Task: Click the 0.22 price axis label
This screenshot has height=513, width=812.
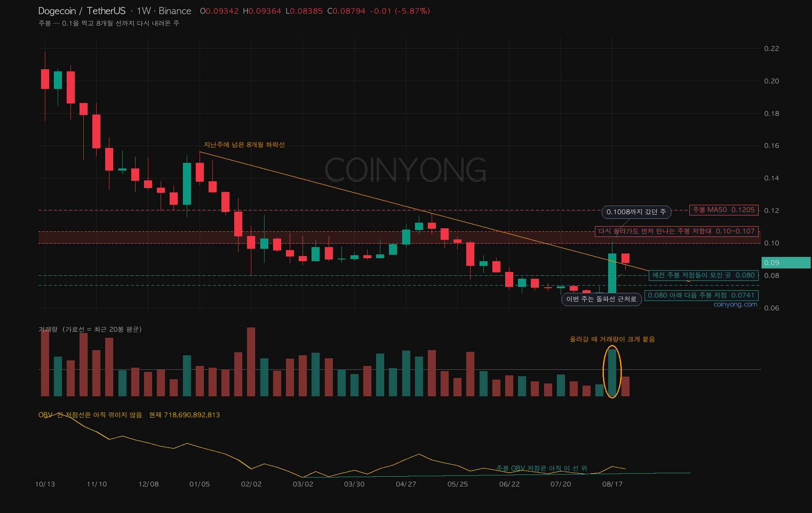Action: (771, 49)
